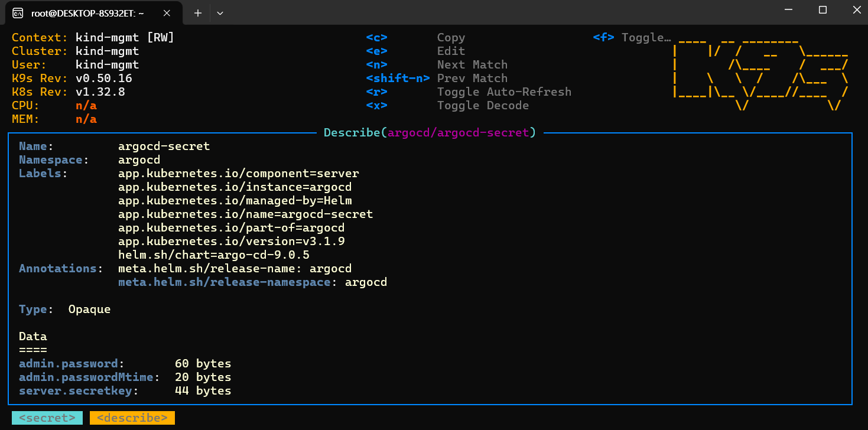Click the <describe> breadcrumb
The height and width of the screenshot is (430, 868).
pos(132,418)
